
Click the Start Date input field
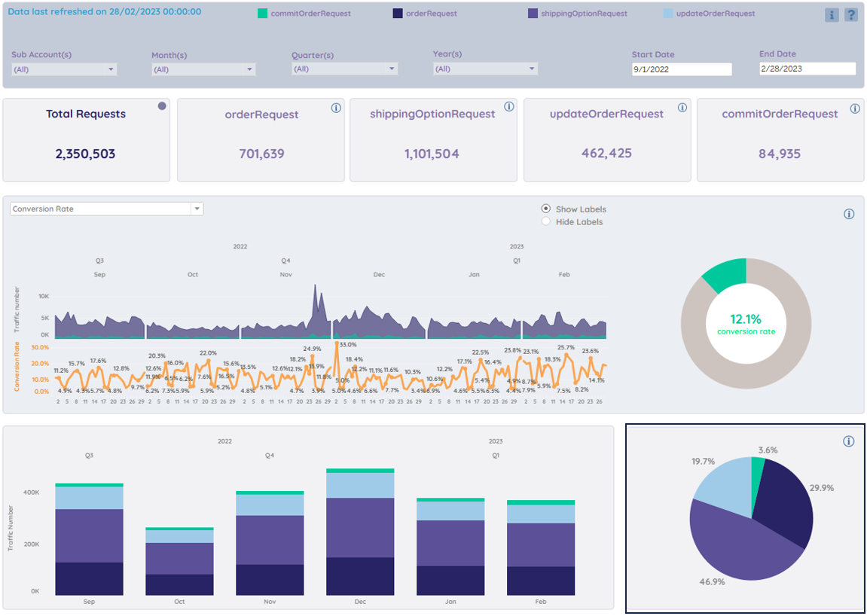tap(682, 69)
